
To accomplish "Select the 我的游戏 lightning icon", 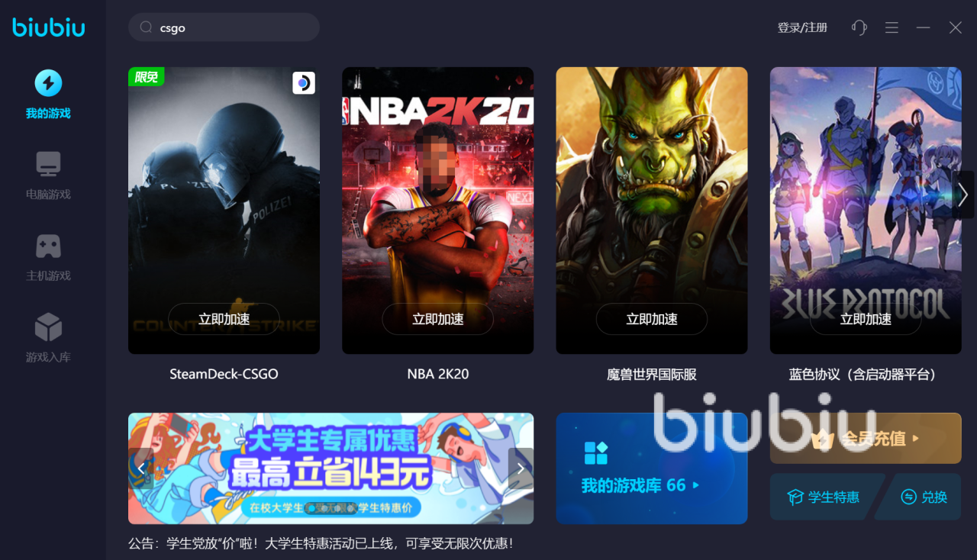I will click(49, 83).
